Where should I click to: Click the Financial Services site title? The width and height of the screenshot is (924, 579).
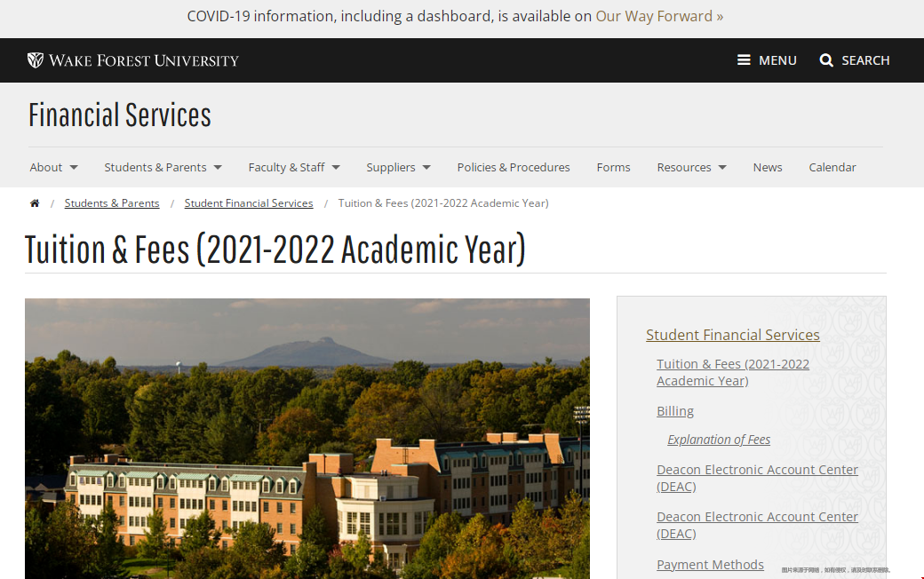[x=120, y=115]
